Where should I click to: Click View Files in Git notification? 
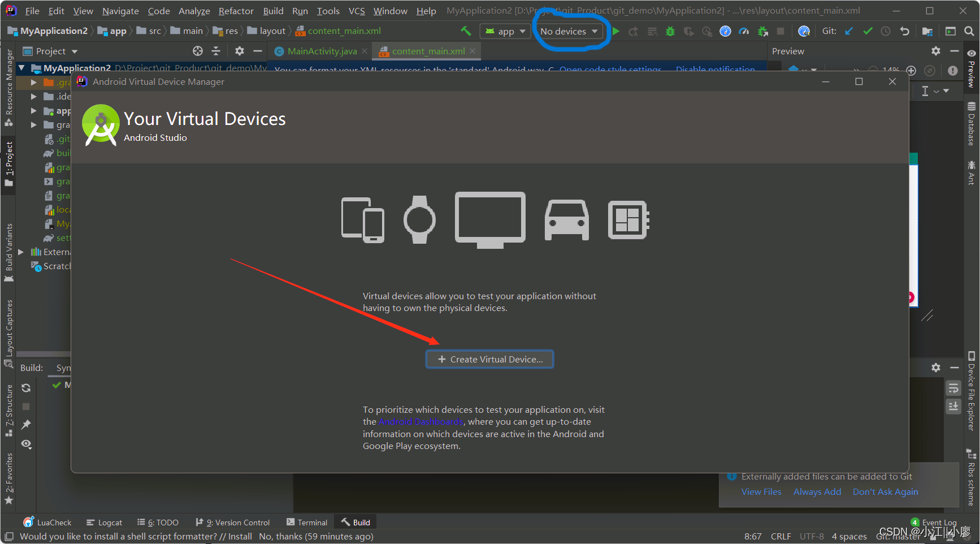[x=761, y=491]
